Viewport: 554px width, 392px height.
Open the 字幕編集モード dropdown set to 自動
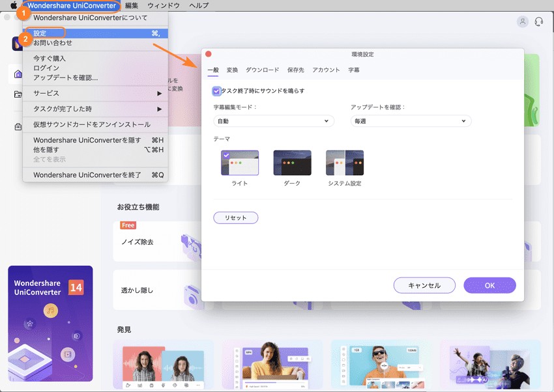pyautogui.click(x=274, y=121)
